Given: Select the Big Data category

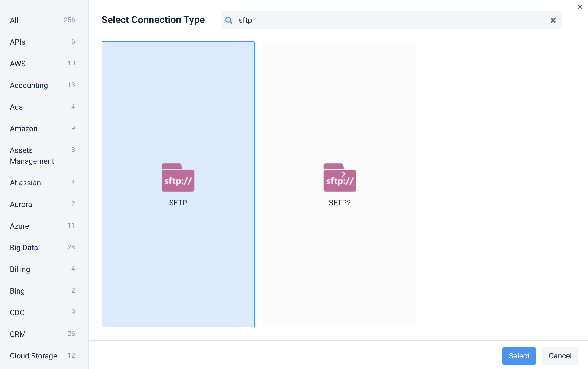Looking at the screenshot, I should tap(24, 248).
